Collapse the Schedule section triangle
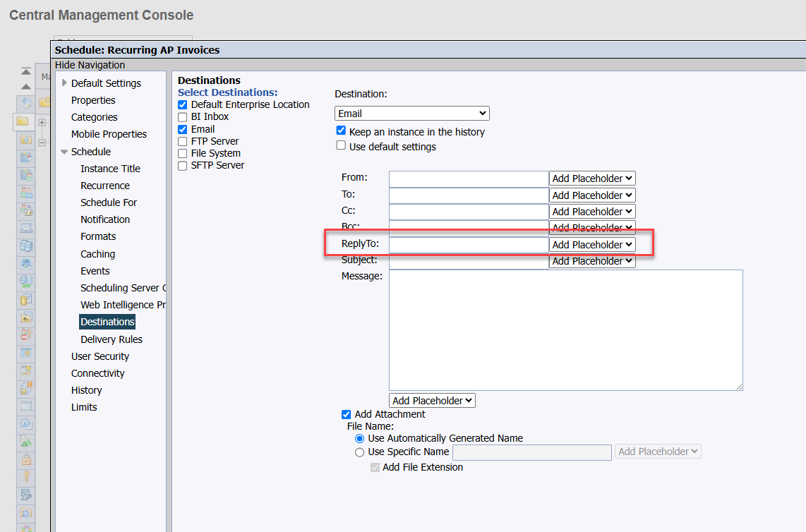The height and width of the screenshot is (532, 806). [x=64, y=152]
